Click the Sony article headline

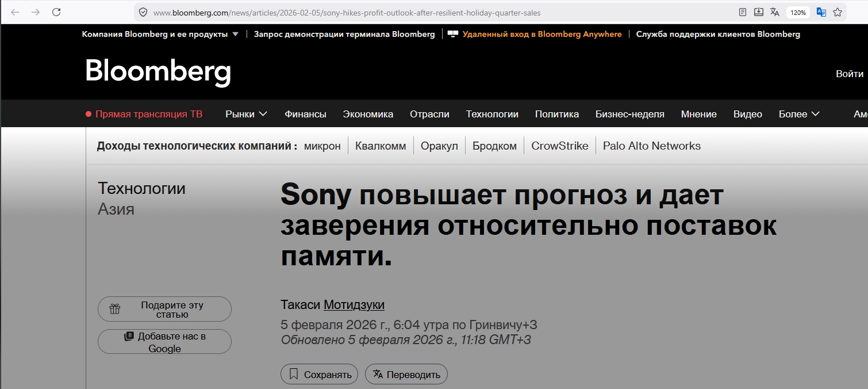tap(529, 226)
